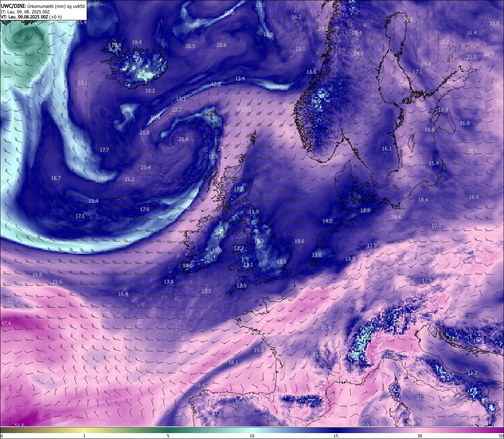Click the 47.4 value at the left edge

pyautogui.click(x=6, y=324)
